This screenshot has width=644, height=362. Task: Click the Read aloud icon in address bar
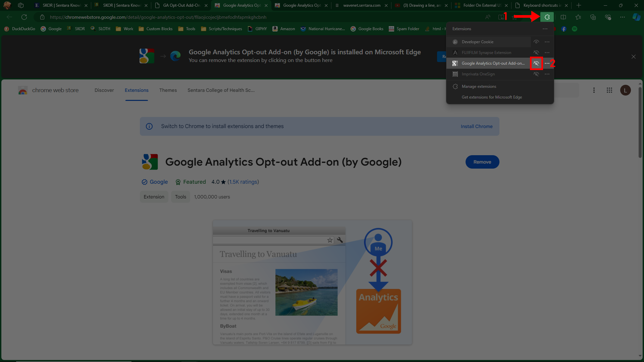pos(488,17)
